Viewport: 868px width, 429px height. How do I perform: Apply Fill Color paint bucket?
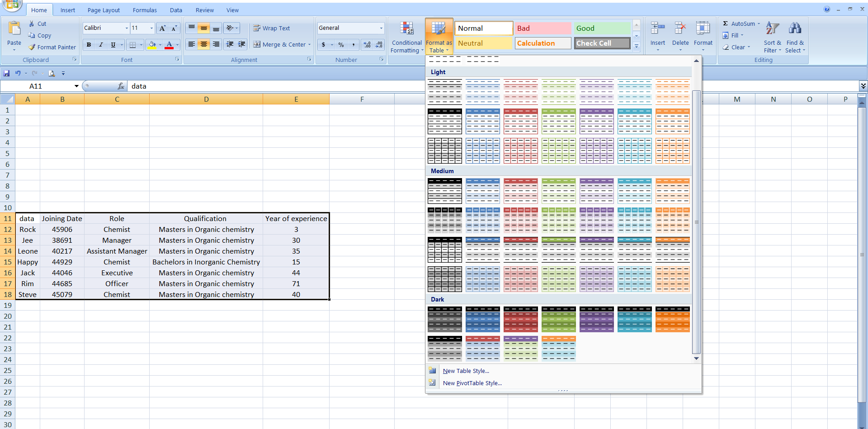(x=152, y=45)
